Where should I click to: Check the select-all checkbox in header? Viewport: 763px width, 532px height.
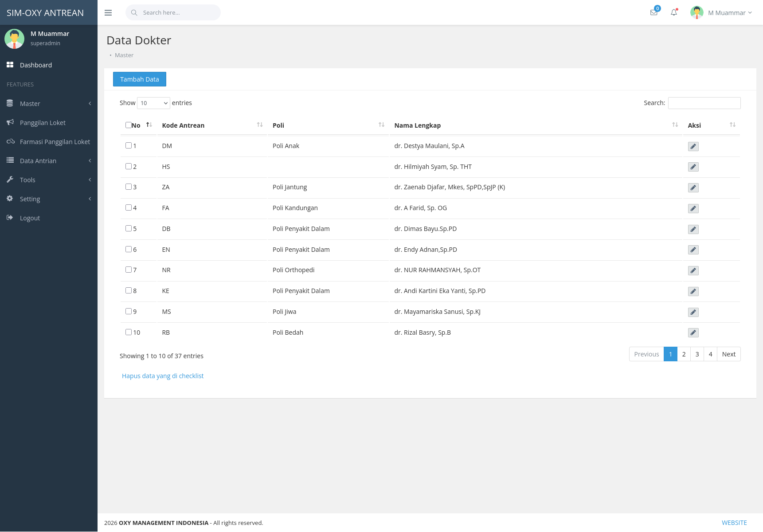pos(128,125)
